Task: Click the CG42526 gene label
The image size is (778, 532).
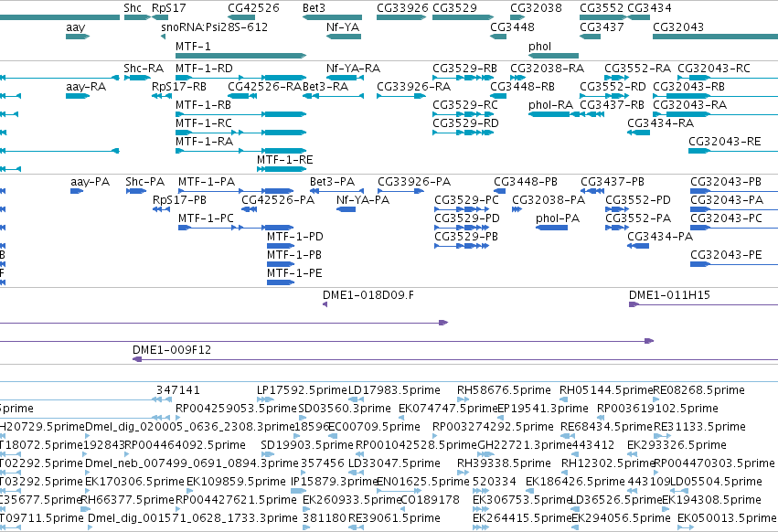Action: point(253,8)
